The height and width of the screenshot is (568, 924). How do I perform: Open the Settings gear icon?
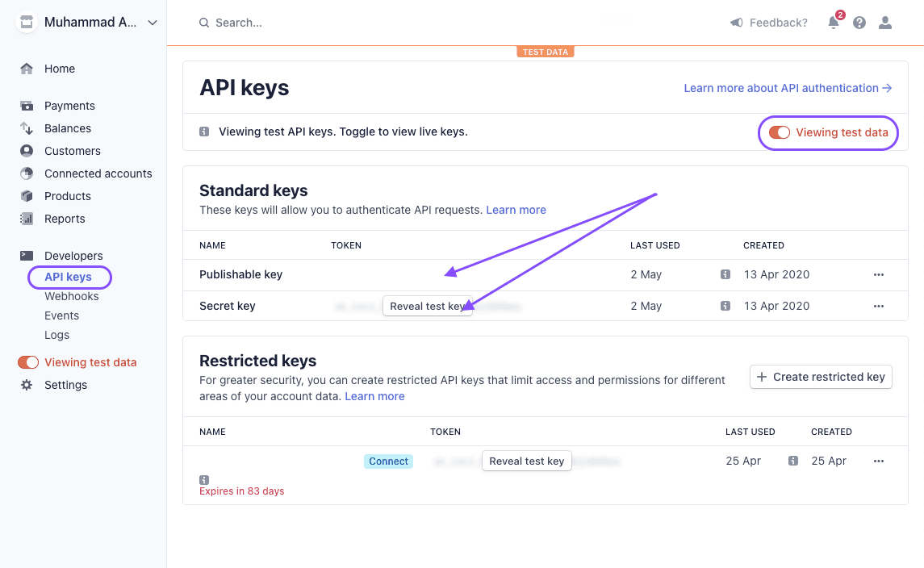[x=27, y=385]
